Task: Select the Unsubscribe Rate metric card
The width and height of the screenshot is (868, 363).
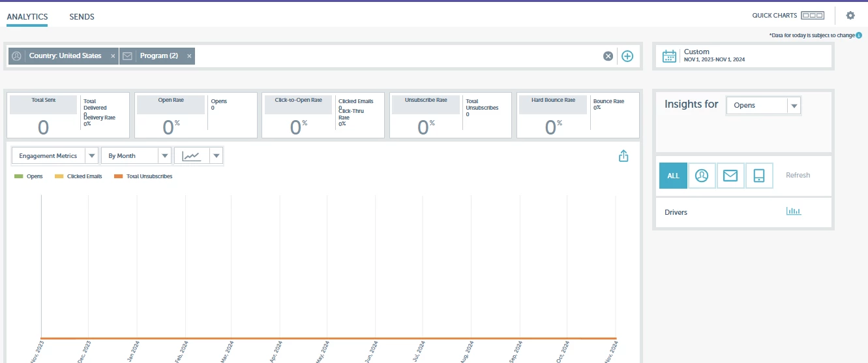Action: [x=451, y=116]
